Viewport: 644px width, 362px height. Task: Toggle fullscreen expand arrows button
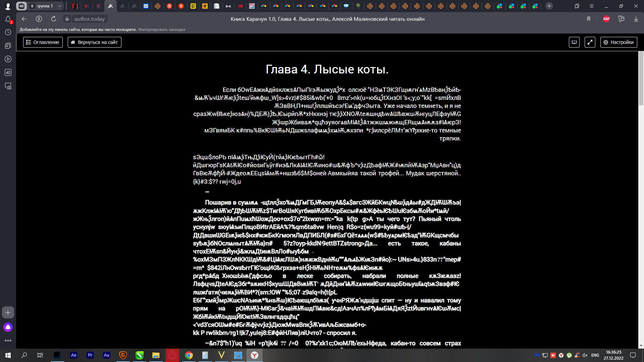coord(590,42)
